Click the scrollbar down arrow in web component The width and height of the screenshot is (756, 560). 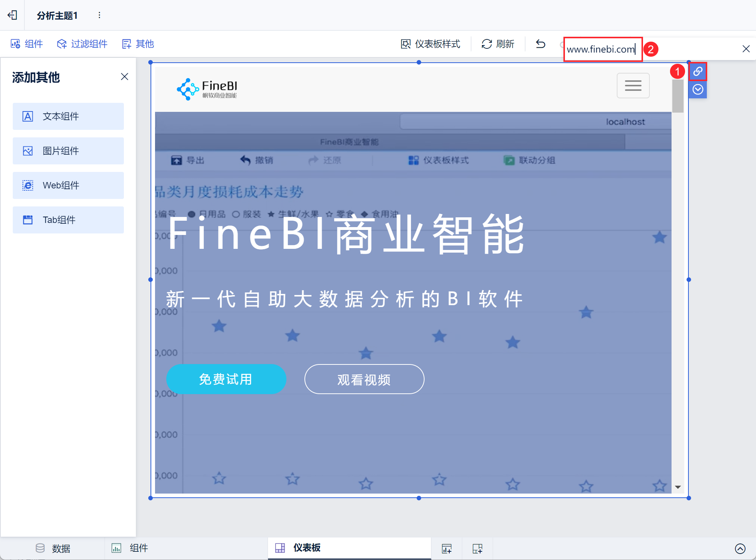pyautogui.click(x=678, y=487)
